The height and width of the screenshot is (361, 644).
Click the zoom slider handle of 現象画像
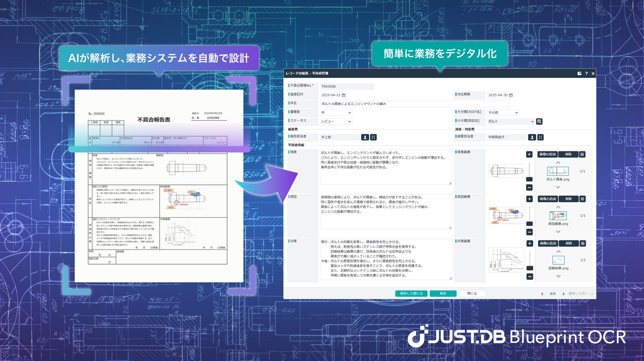(529, 179)
